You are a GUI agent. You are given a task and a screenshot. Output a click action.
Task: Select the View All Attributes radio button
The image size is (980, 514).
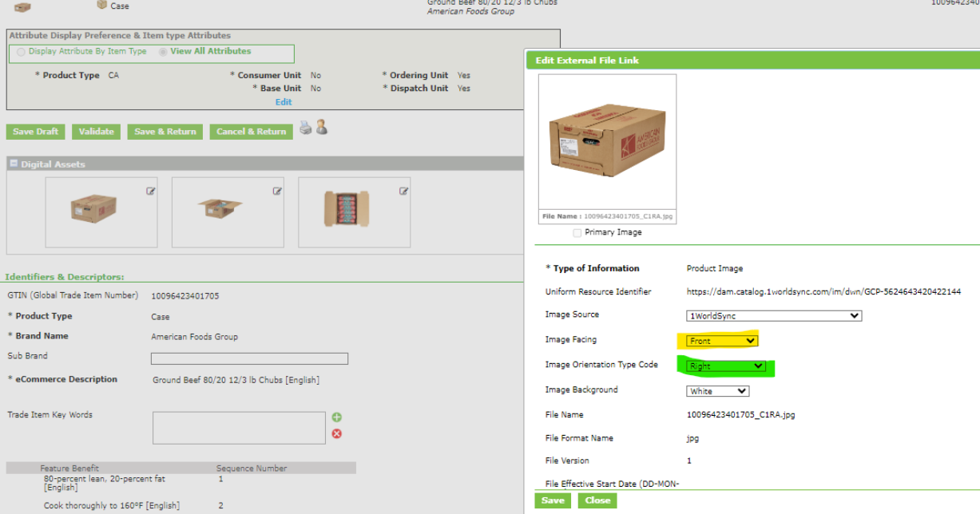click(x=161, y=50)
